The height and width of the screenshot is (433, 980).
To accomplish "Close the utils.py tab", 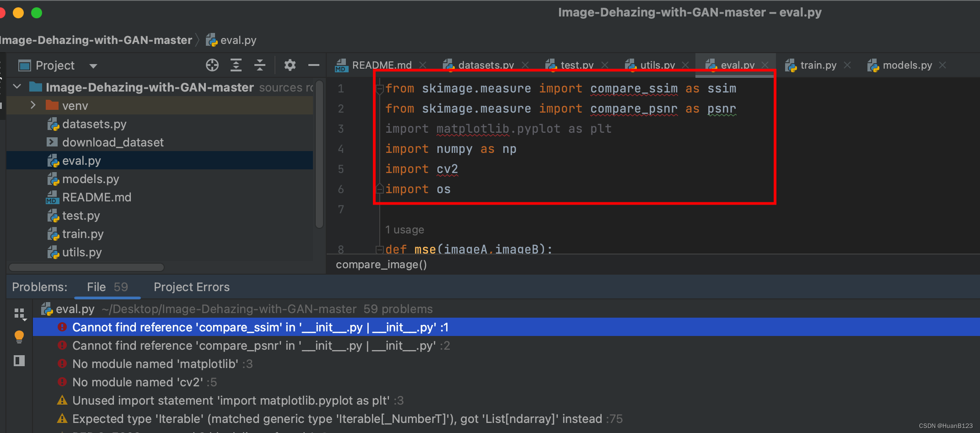I will pos(685,65).
